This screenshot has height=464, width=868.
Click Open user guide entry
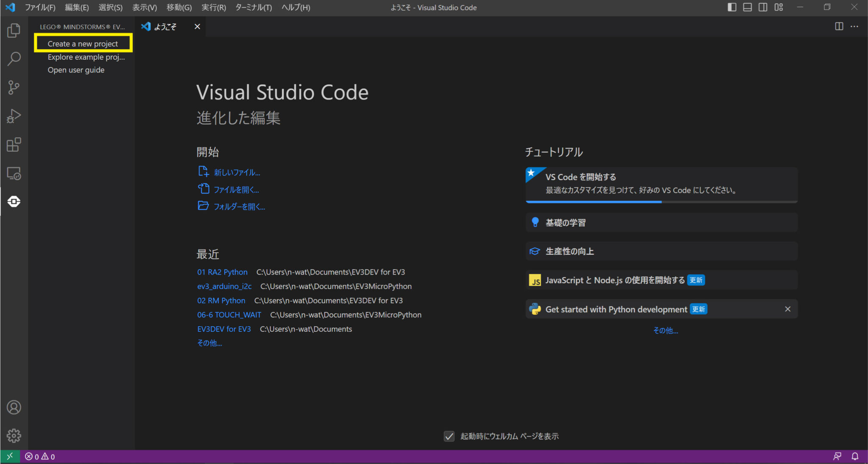(x=76, y=70)
